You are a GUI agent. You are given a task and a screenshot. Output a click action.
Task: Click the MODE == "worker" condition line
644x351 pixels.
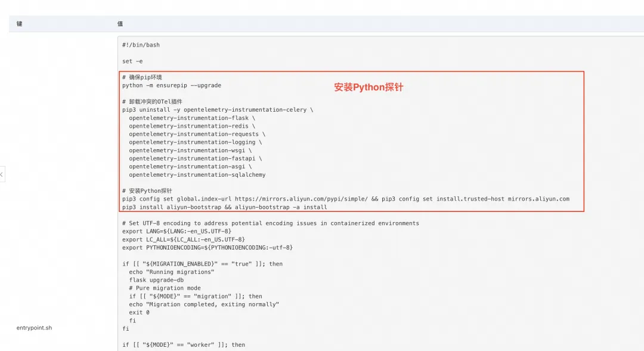[x=184, y=345]
